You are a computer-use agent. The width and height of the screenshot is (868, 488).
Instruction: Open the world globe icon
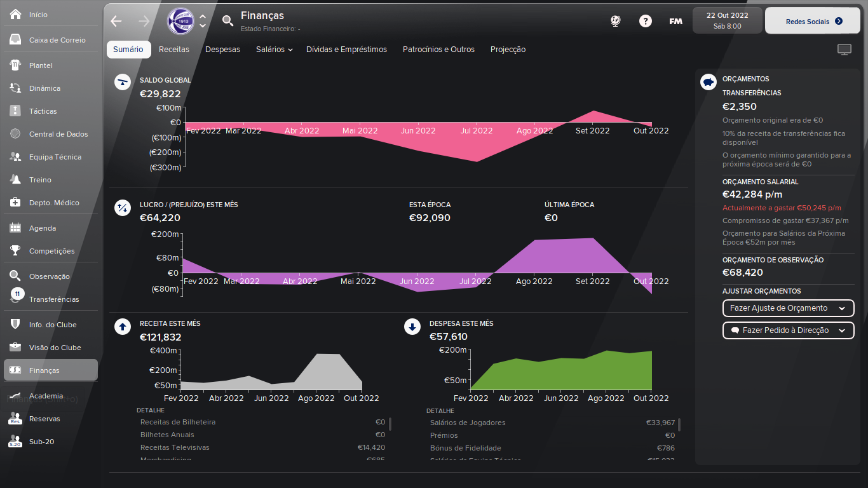pyautogui.click(x=615, y=21)
